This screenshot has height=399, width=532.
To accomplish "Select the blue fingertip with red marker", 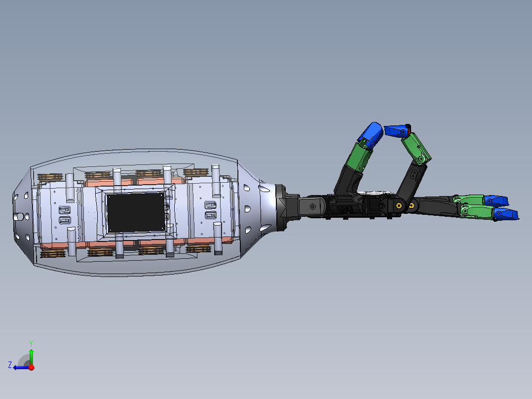I will [398, 131].
